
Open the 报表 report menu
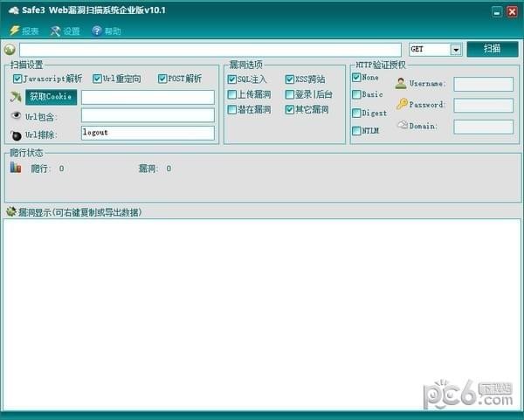[x=30, y=31]
